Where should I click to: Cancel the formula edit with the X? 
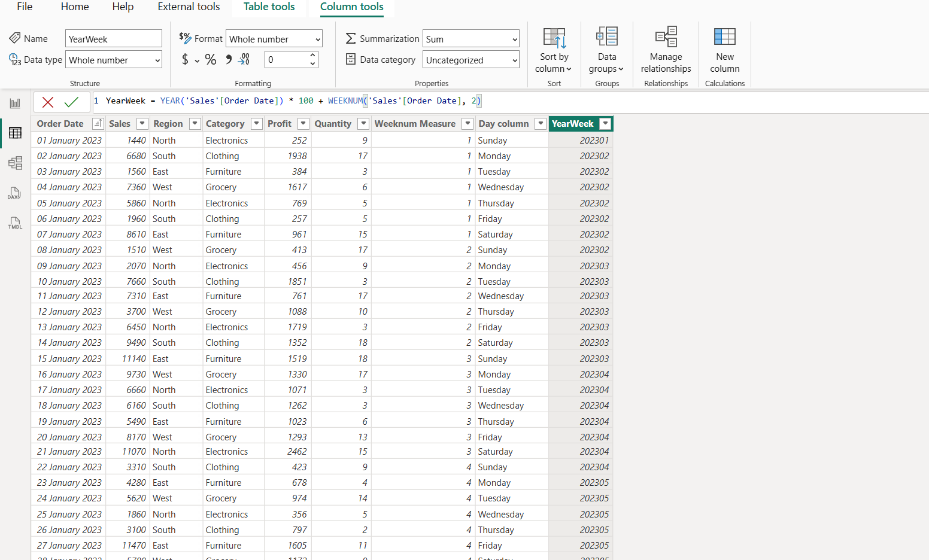pyautogui.click(x=48, y=102)
